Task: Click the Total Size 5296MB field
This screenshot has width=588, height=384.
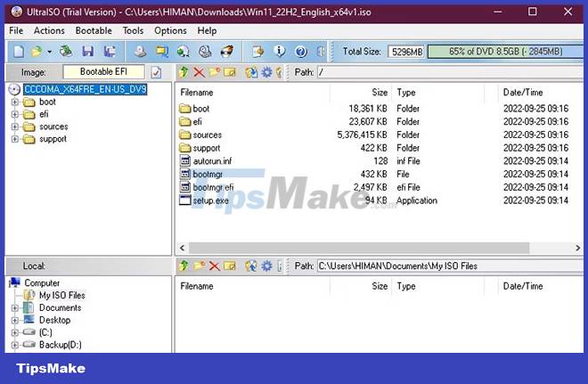Action: [406, 52]
